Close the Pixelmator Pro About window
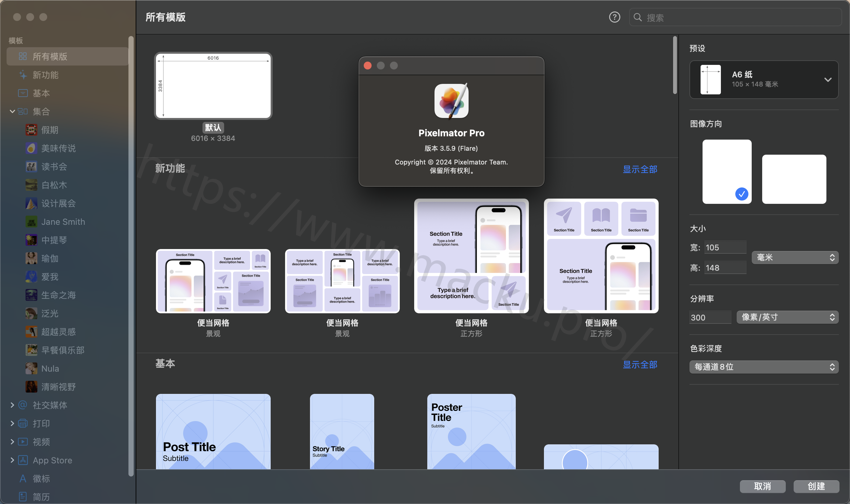The image size is (850, 504). pyautogui.click(x=367, y=66)
